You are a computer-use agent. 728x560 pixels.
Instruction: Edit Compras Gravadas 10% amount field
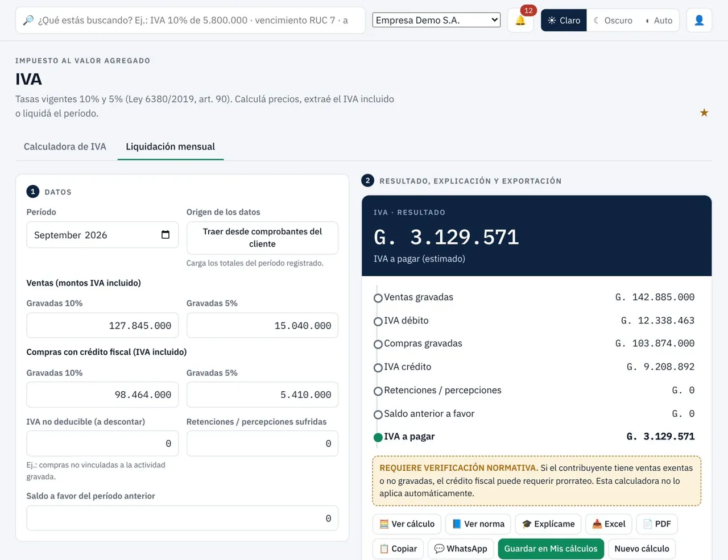[x=102, y=395]
